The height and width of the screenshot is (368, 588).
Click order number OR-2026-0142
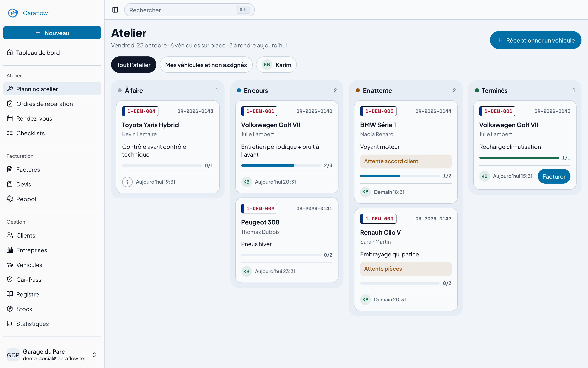(433, 219)
